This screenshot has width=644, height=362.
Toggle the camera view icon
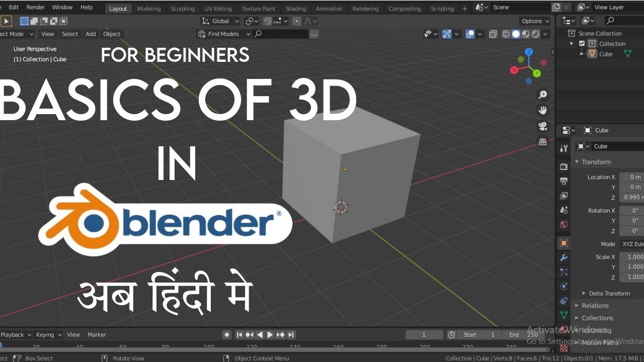coord(543,126)
